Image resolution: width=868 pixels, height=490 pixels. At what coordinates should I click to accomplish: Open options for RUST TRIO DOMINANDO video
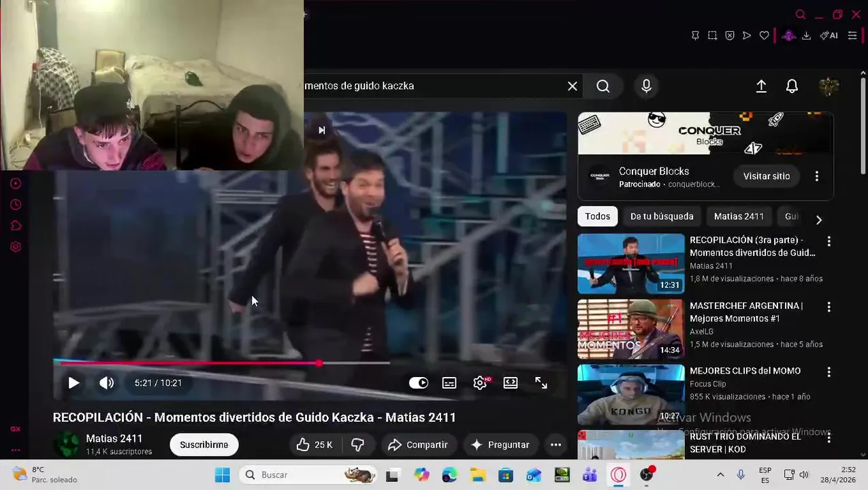click(829, 438)
